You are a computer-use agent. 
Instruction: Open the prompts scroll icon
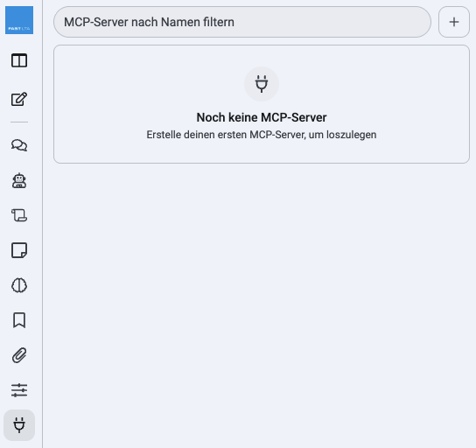[19, 215]
